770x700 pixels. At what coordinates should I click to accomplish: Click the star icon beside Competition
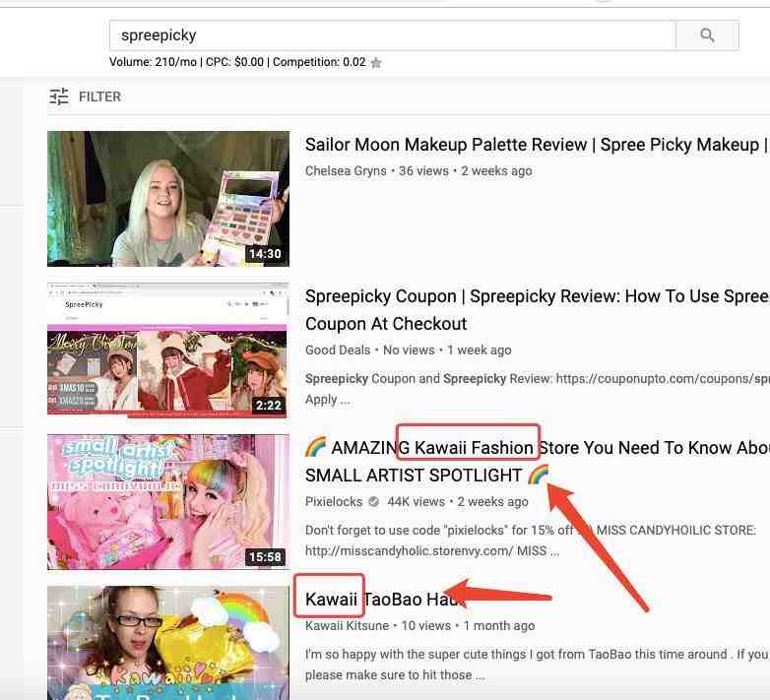tap(376, 63)
